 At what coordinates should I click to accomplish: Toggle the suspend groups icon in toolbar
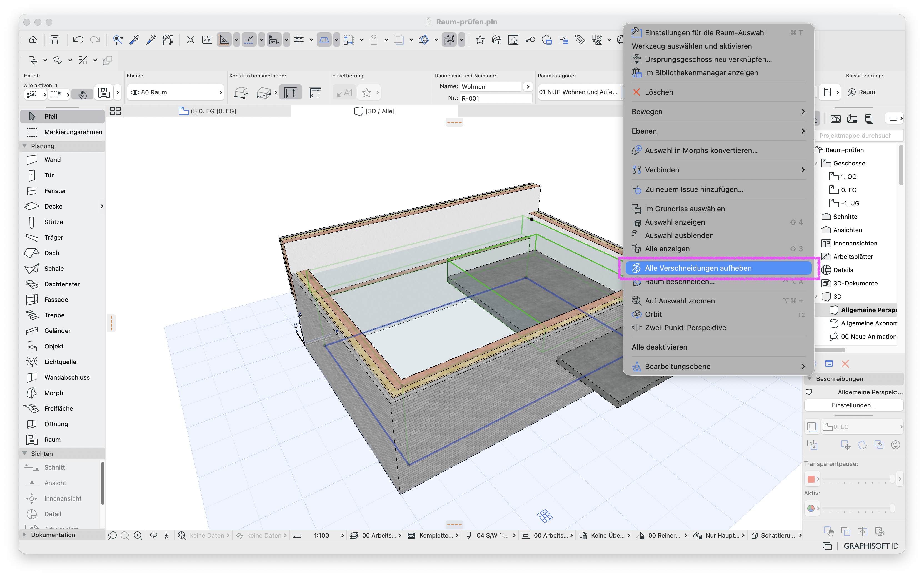449,40
